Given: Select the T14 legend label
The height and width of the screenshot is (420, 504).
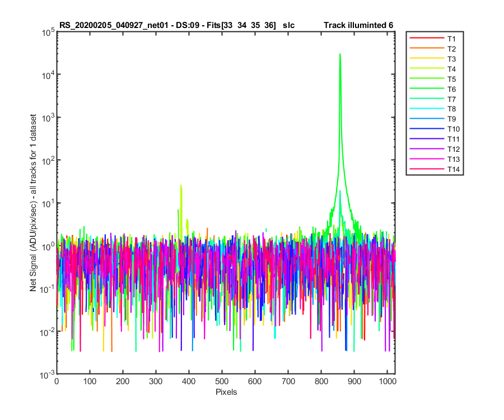Looking at the screenshot, I should point(454,169).
